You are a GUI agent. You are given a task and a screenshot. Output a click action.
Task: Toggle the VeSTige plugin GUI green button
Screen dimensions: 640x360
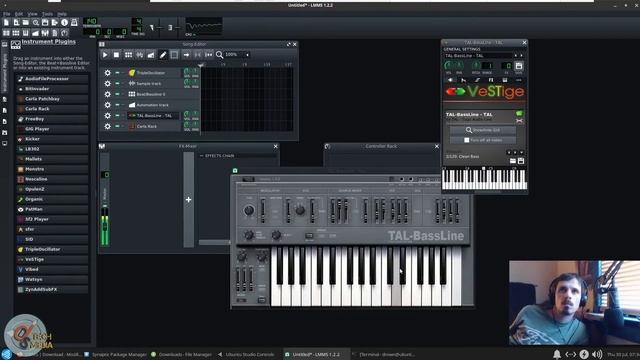(x=519, y=113)
